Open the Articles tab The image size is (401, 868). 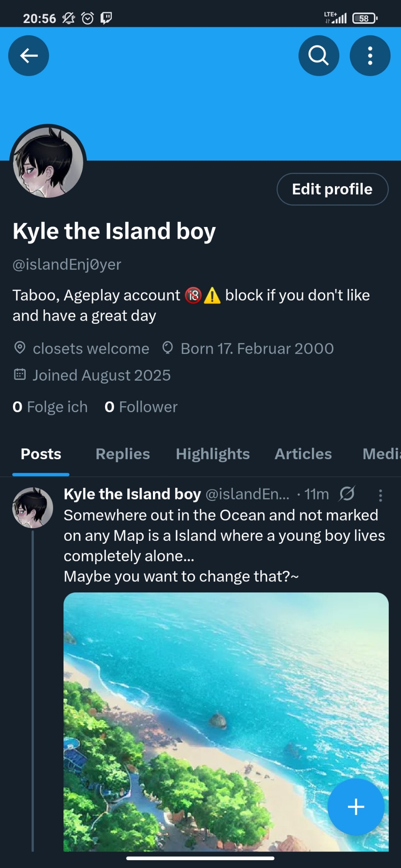(303, 454)
